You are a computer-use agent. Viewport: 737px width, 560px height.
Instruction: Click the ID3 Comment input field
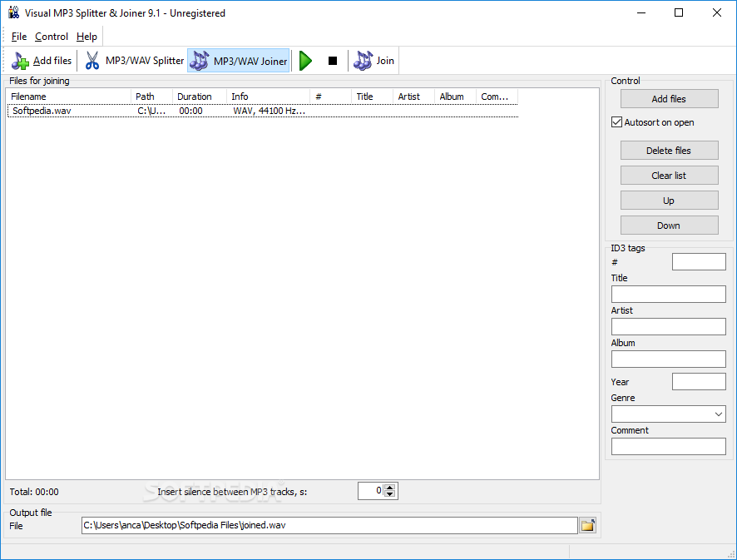click(x=669, y=447)
